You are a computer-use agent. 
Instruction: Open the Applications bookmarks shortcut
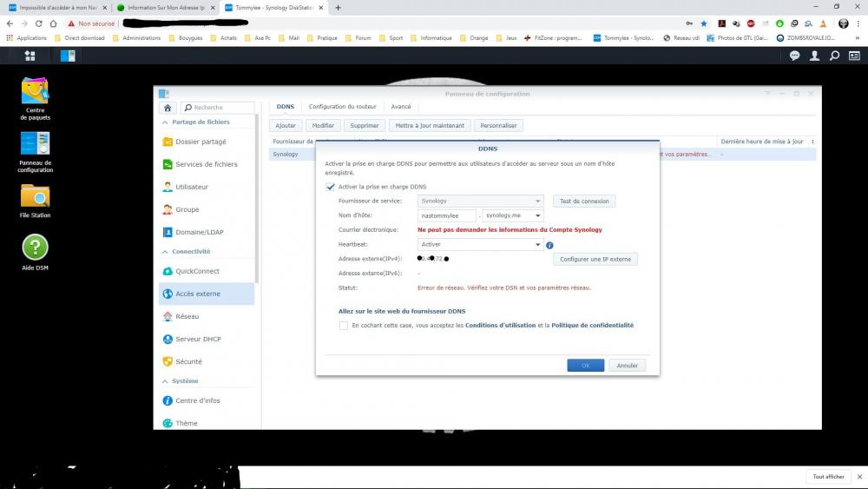click(26, 37)
